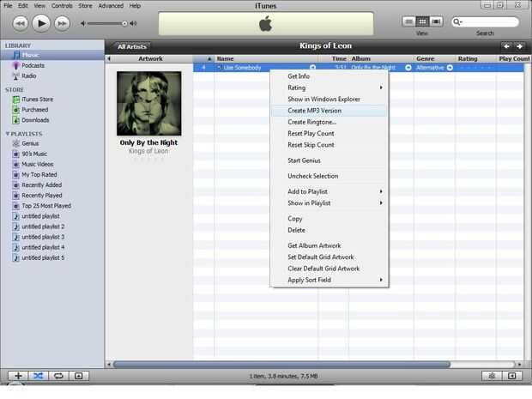Expand Add to Playlist submenu
Screen dimensions: 532x399
coord(329,191)
